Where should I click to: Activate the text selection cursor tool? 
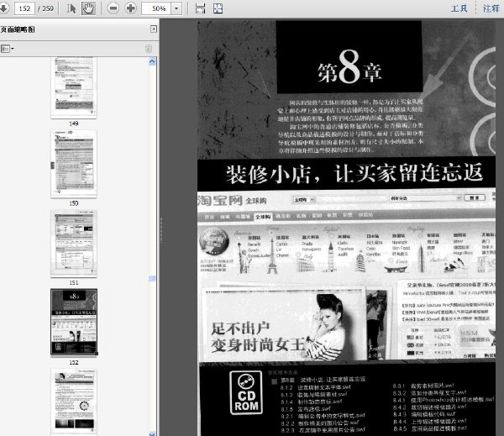click(x=71, y=8)
